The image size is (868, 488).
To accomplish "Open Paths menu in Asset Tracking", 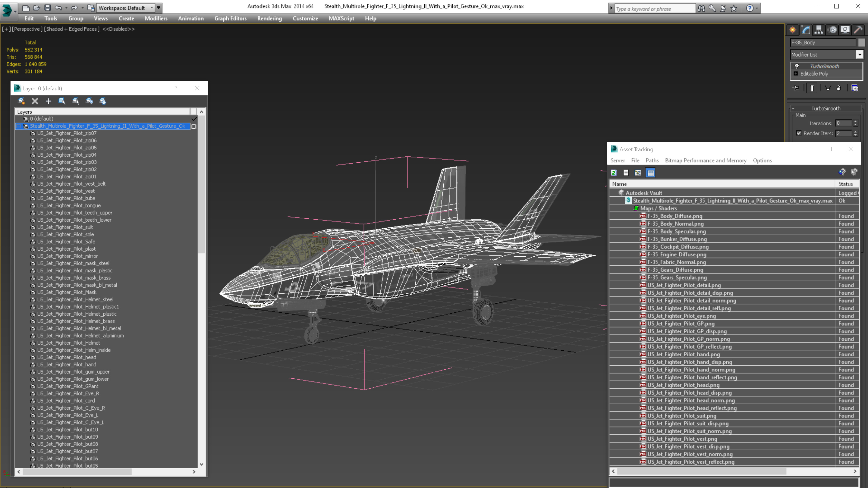I will click(x=652, y=160).
